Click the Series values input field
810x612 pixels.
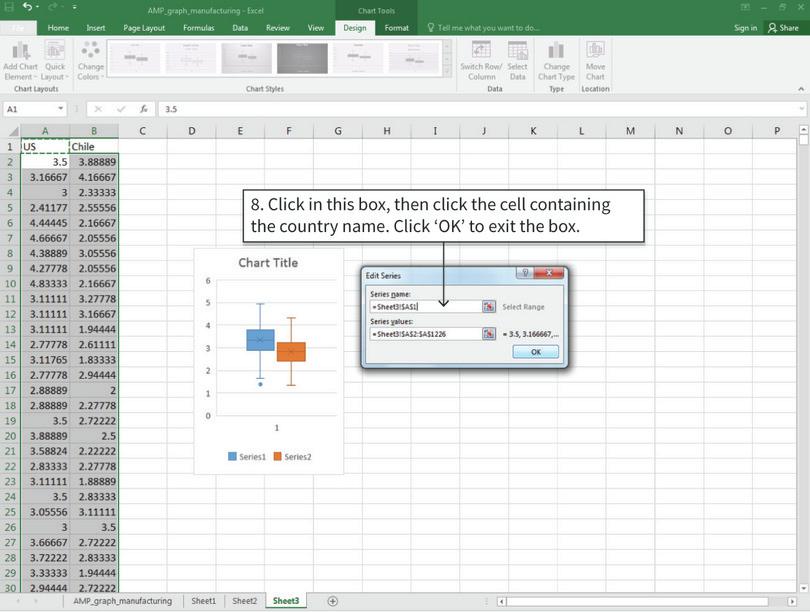click(425, 334)
